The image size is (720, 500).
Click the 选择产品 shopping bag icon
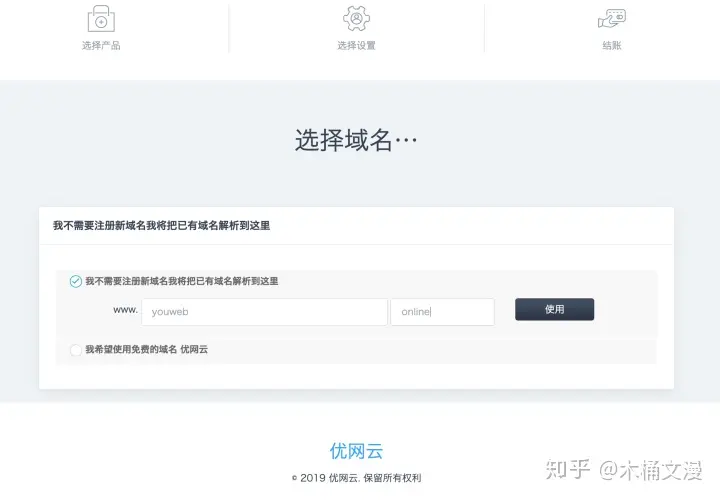point(101,18)
